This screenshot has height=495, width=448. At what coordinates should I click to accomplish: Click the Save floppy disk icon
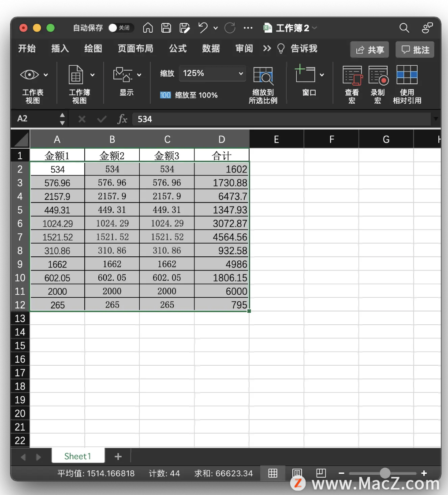coord(166,28)
